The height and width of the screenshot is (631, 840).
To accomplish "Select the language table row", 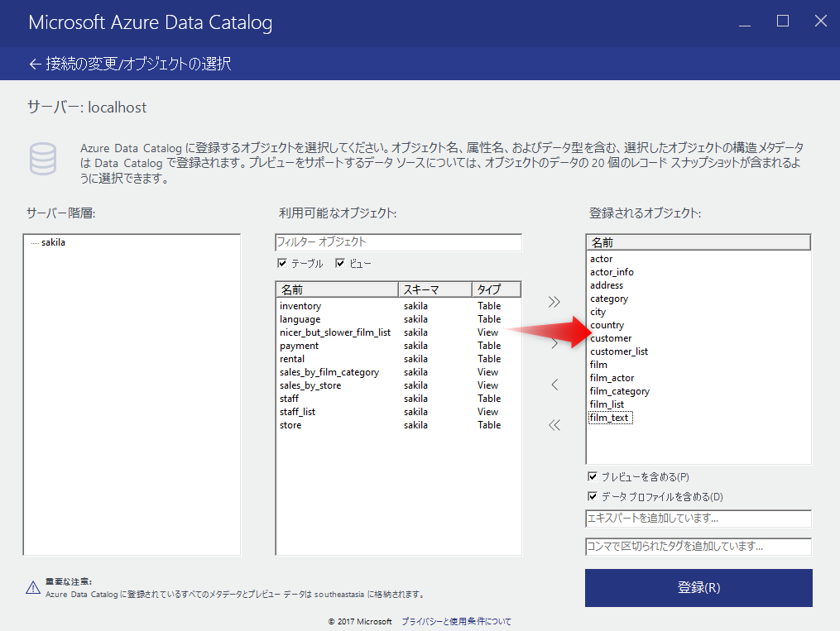I will click(398, 319).
